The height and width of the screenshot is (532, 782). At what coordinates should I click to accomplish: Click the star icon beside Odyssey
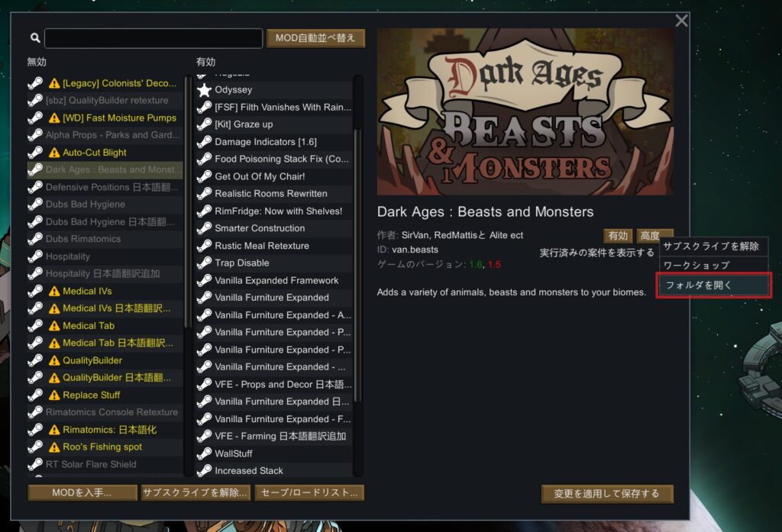[204, 90]
